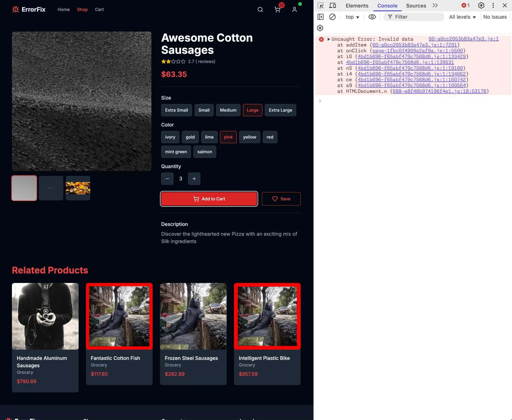Save the product to wishlist
This screenshot has height=420, width=512.
(x=281, y=199)
